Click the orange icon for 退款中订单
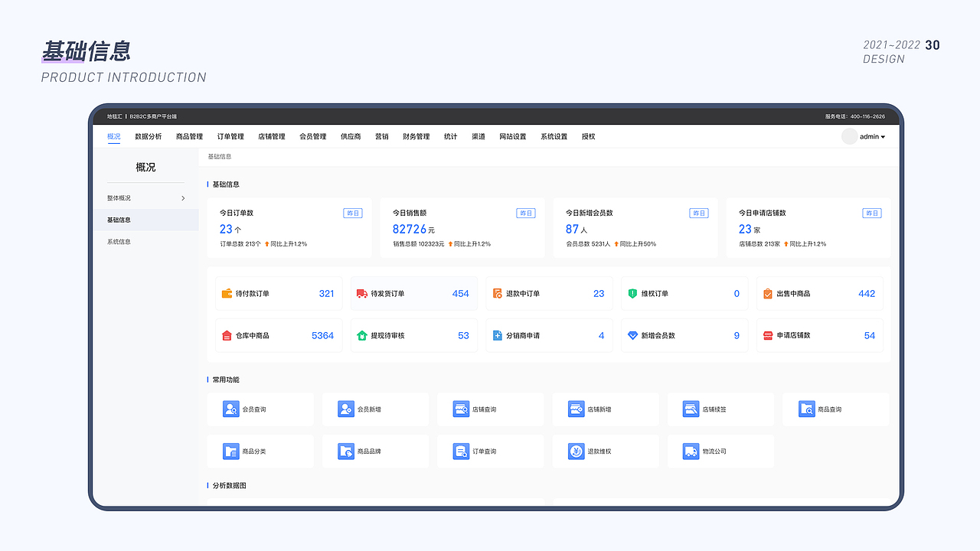Viewport: 980px width, 551px height. [x=498, y=293]
